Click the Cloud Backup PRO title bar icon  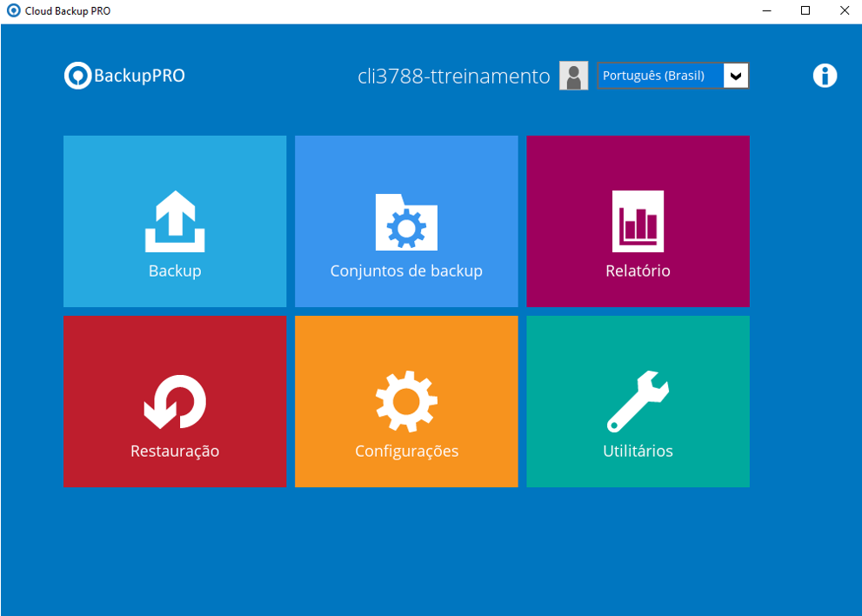click(x=13, y=11)
